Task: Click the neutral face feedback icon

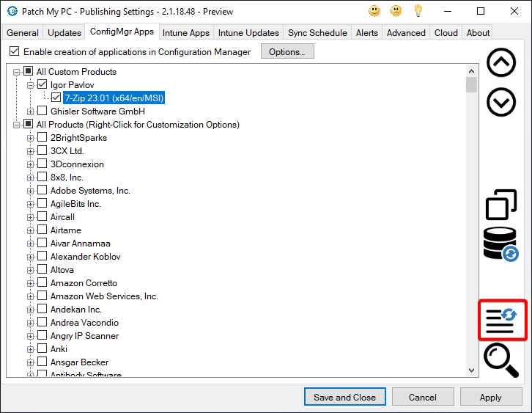Action: tap(396, 11)
